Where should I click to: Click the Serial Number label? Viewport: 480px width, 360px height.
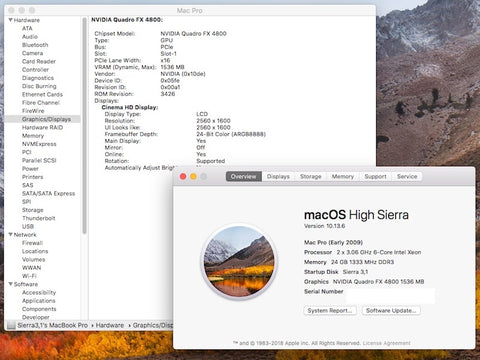pos(323,292)
